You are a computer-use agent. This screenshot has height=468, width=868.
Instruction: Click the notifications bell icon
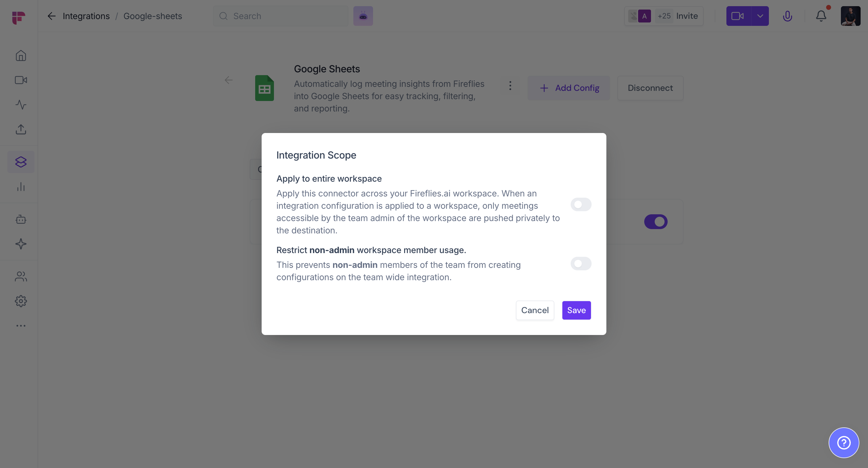click(x=821, y=16)
